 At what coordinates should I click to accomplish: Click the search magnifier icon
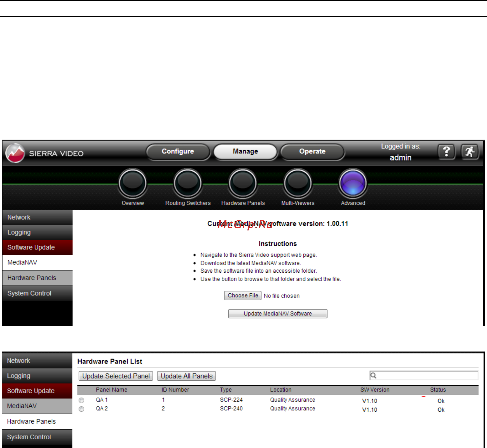tap(373, 375)
